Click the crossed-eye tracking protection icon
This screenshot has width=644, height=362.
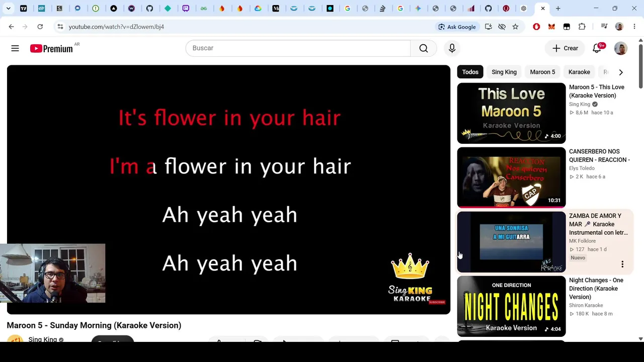[x=502, y=27]
